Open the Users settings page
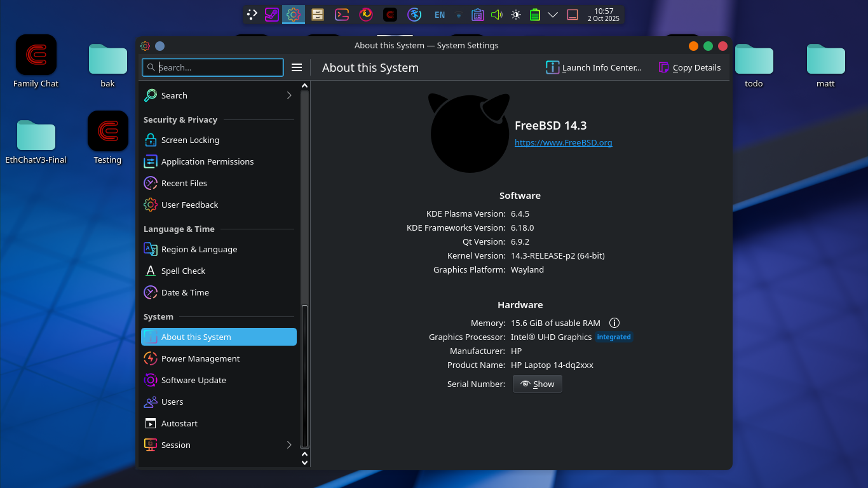 (172, 402)
